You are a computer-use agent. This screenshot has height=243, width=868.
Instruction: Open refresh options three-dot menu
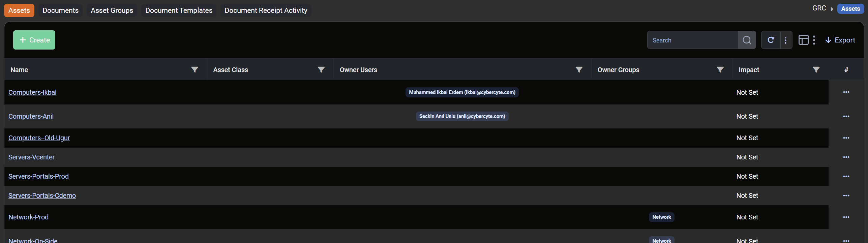click(x=786, y=40)
